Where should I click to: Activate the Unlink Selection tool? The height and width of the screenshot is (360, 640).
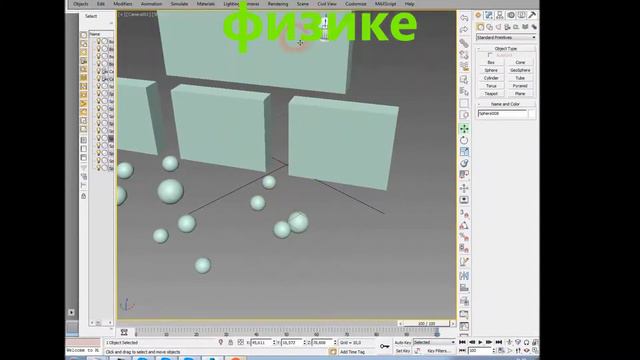464,54
